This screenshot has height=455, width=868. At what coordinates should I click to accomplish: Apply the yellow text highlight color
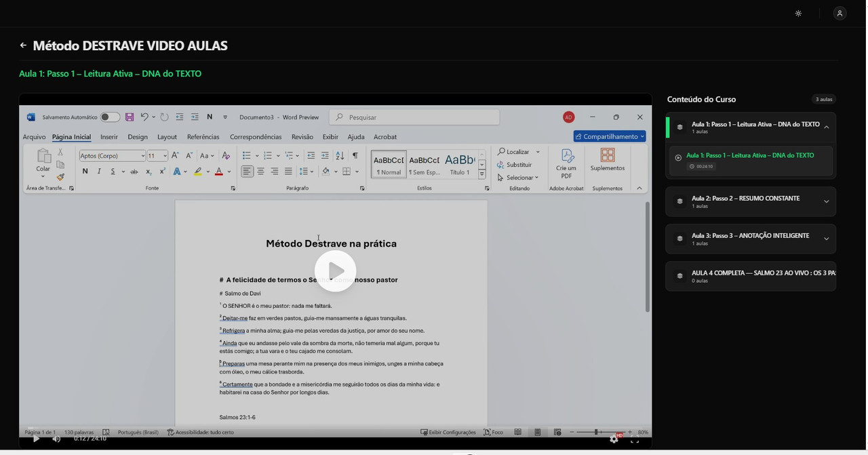coord(197,172)
